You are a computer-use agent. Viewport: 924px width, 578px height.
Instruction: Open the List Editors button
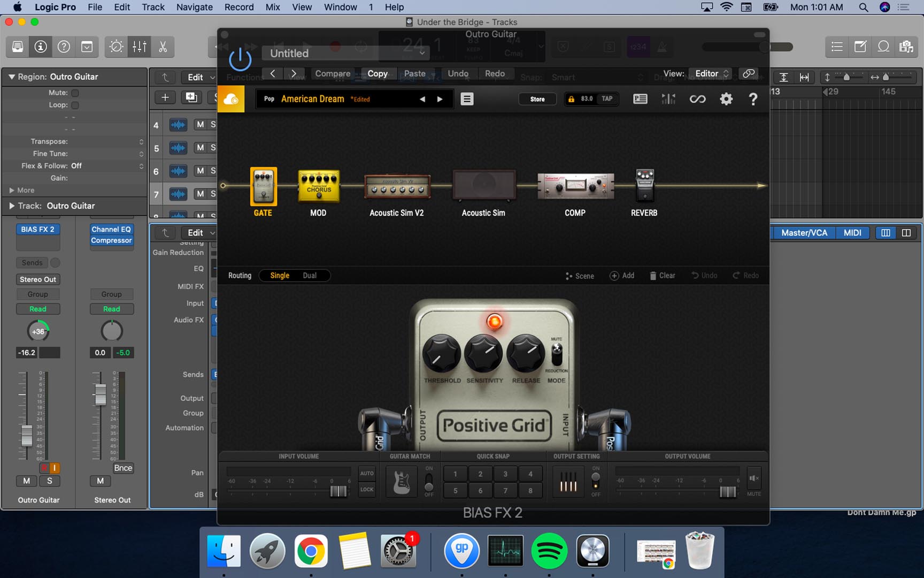click(837, 47)
